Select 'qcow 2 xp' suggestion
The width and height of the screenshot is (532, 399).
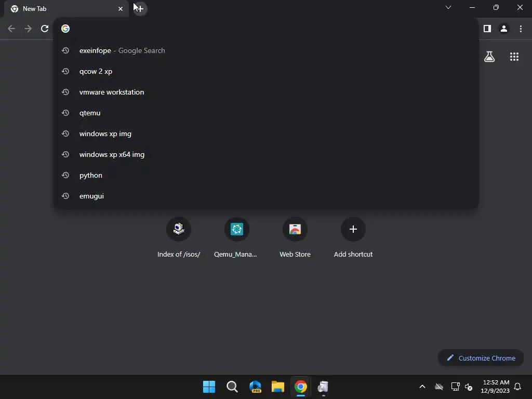pyautogui.click(x=266, y=71)
